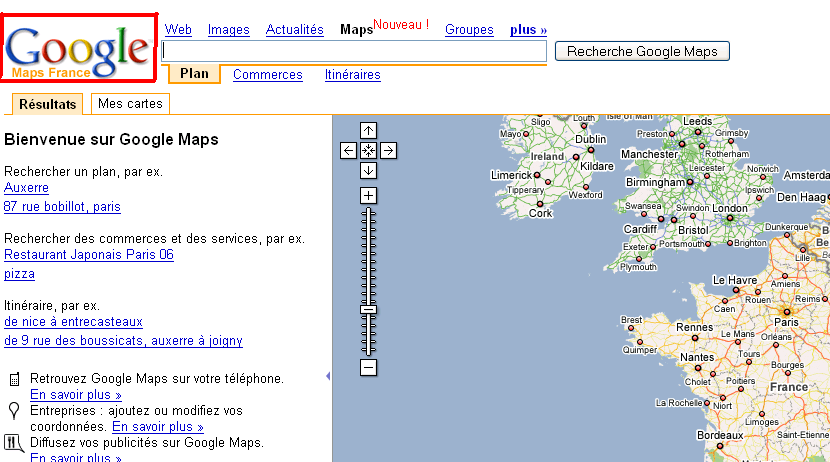830x462 pixels.
Task: Click the La Rochelle label on map
Action: (x=679, y=403)
